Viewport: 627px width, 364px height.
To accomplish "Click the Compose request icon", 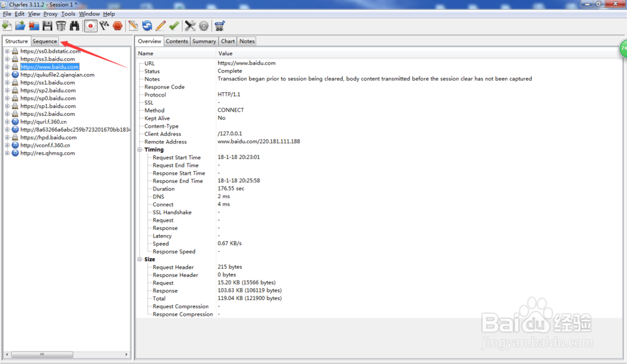I will [x=133, y=26].
